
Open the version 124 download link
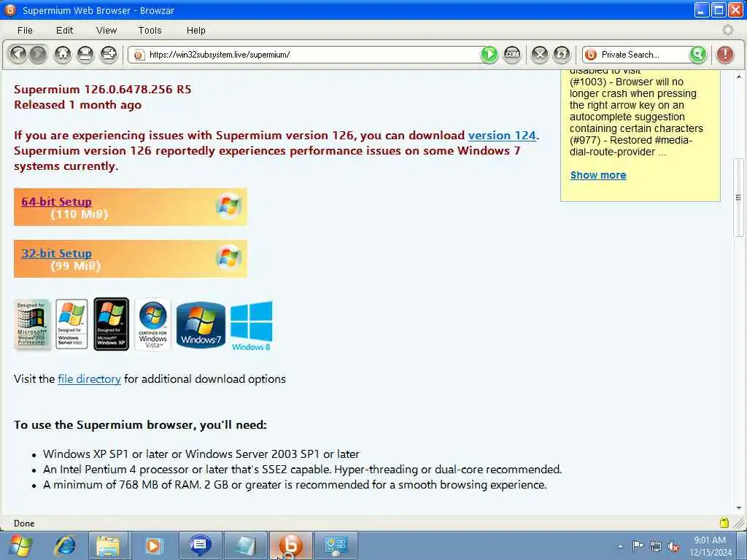502,135
